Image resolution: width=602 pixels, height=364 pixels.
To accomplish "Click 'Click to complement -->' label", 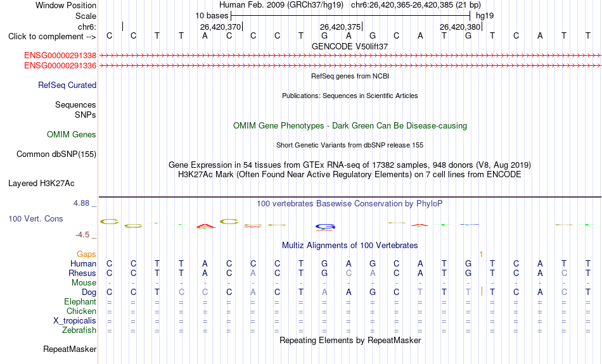I will click(x=52, y=37).
